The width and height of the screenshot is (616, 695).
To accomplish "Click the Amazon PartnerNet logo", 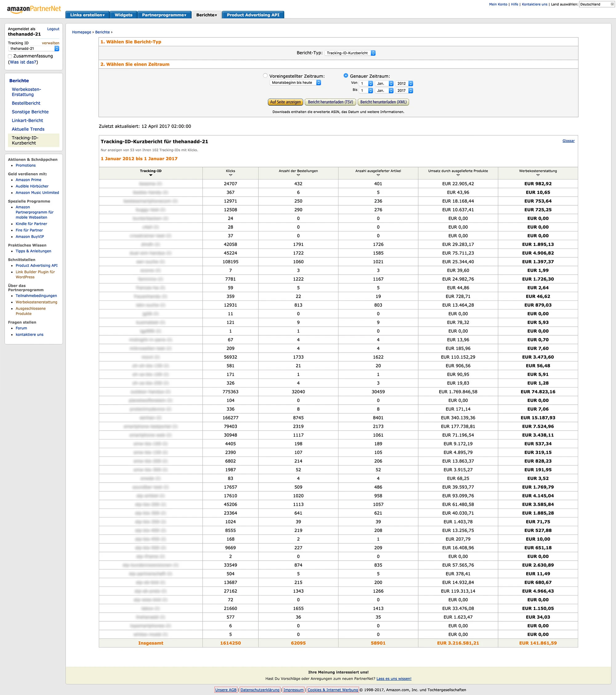I will (33, 9).
